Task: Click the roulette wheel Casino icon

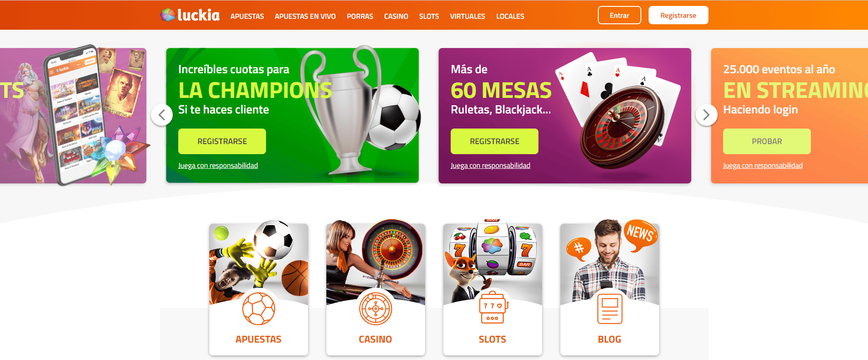Action: [x=376, y=309]
